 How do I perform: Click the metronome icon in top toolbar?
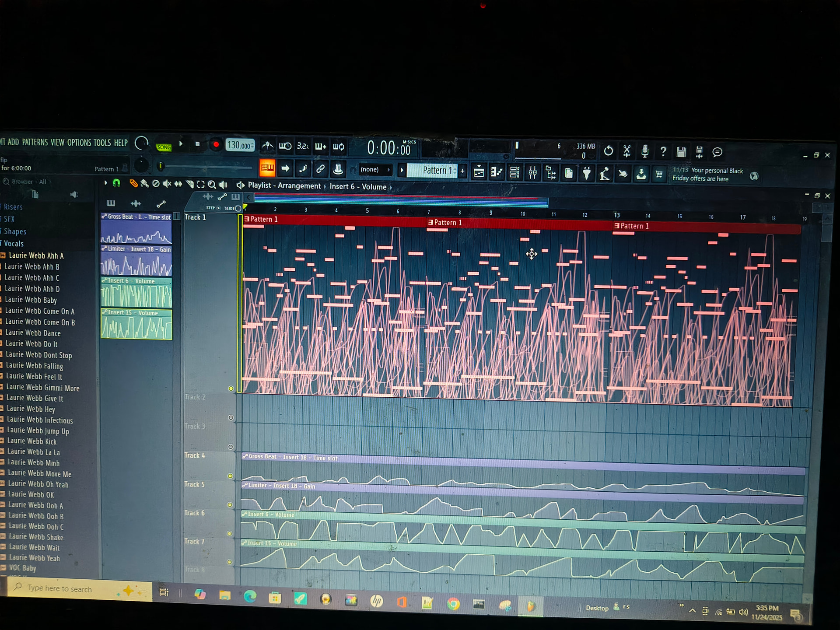(267, 146)
